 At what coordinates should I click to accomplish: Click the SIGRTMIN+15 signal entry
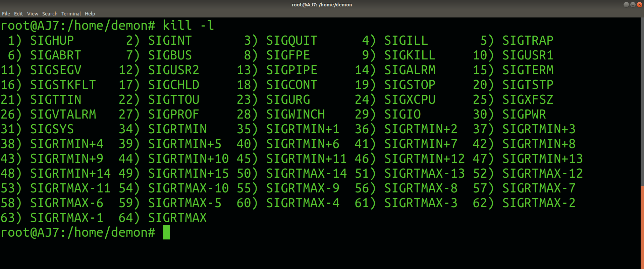[x=189, y=173]
